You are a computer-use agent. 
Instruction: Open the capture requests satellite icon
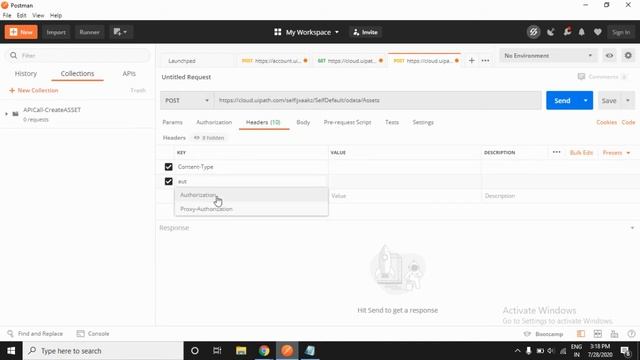coord(551,32)
